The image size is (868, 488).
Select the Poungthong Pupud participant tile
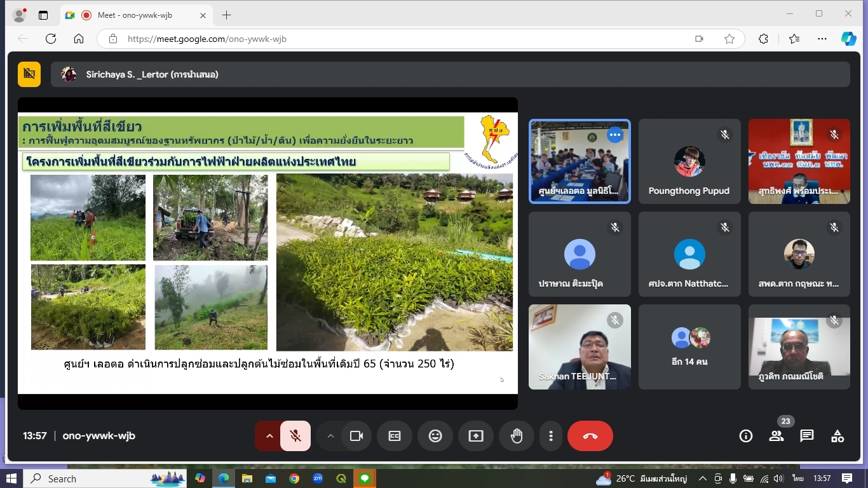(x=689, y=161)
